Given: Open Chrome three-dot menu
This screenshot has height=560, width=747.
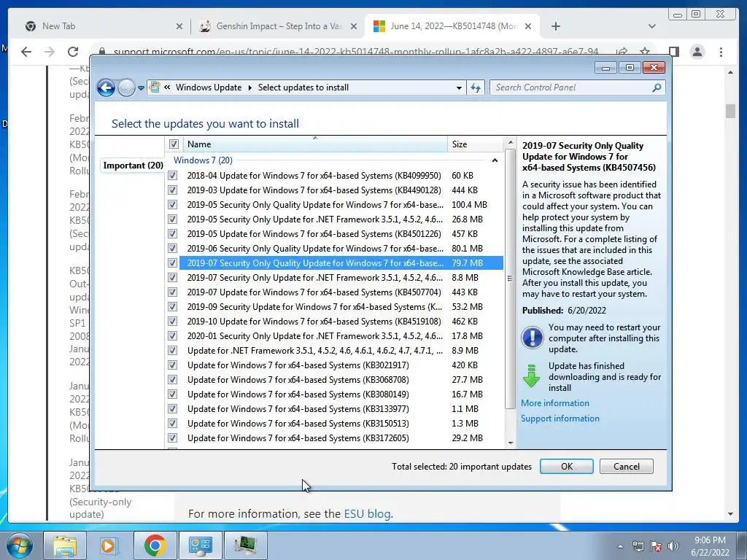Looking at the screenshot, I should [721, 52].
